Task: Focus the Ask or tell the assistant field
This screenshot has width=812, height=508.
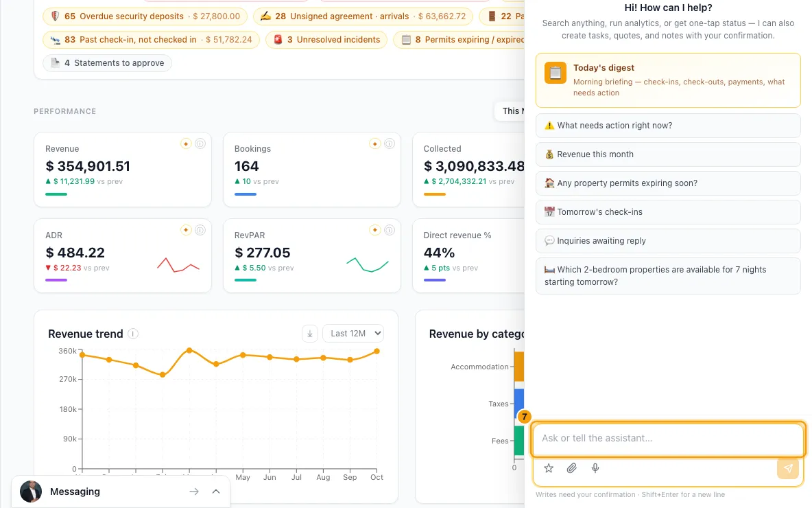Action: coord(668,439)
